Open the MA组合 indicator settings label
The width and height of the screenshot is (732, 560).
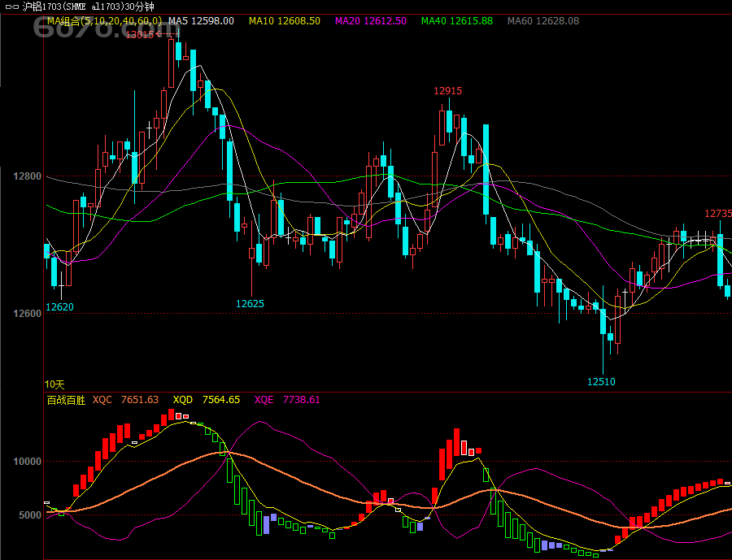pos(104,20)
